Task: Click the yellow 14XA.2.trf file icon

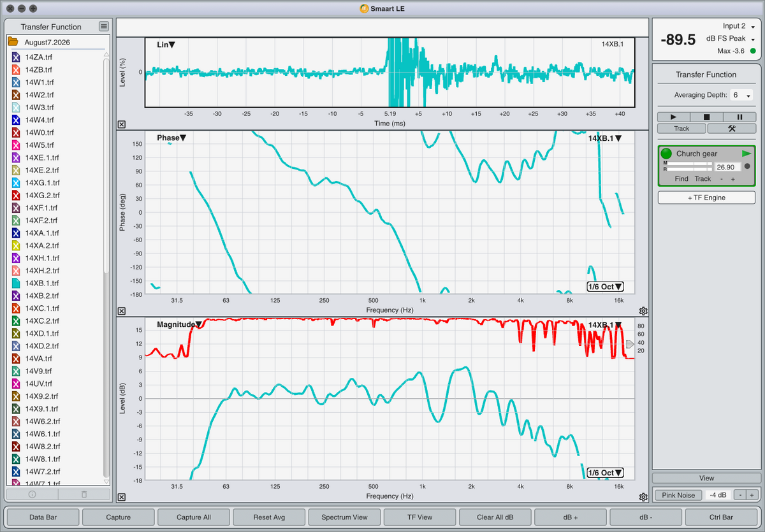Action: pos(17,245)
